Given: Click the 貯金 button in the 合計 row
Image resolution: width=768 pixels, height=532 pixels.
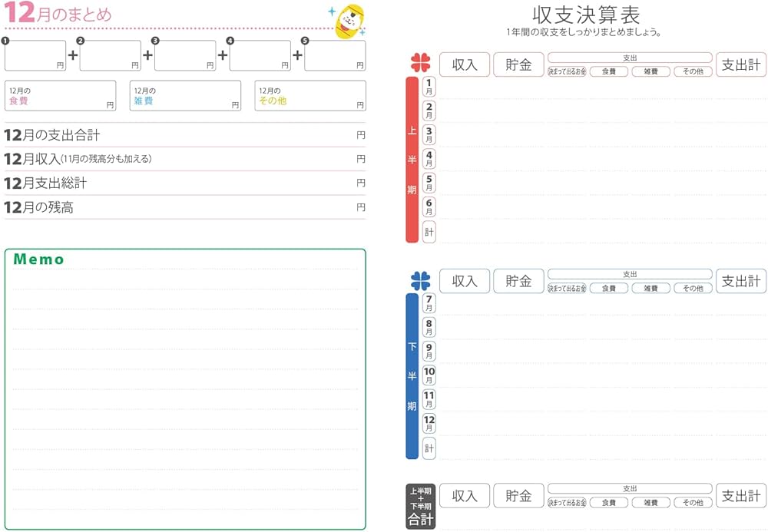Looking at the screenshot, I should 519,495.
